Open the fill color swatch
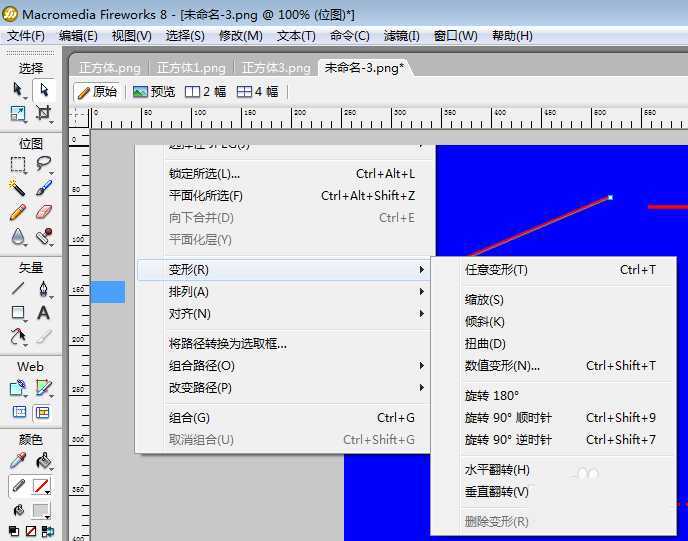The height and width of the screenshot is (541, 688). pos(41,511)
